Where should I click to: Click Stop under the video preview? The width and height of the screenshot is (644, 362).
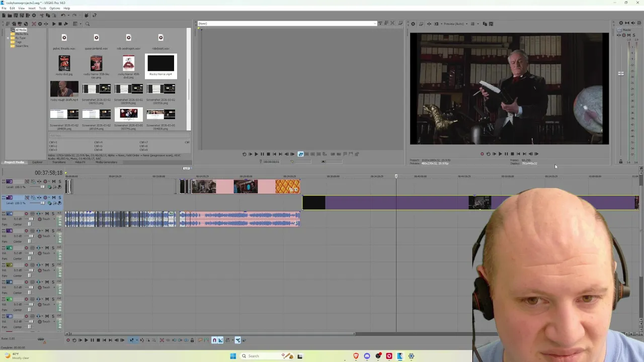(x=512, y=154)
